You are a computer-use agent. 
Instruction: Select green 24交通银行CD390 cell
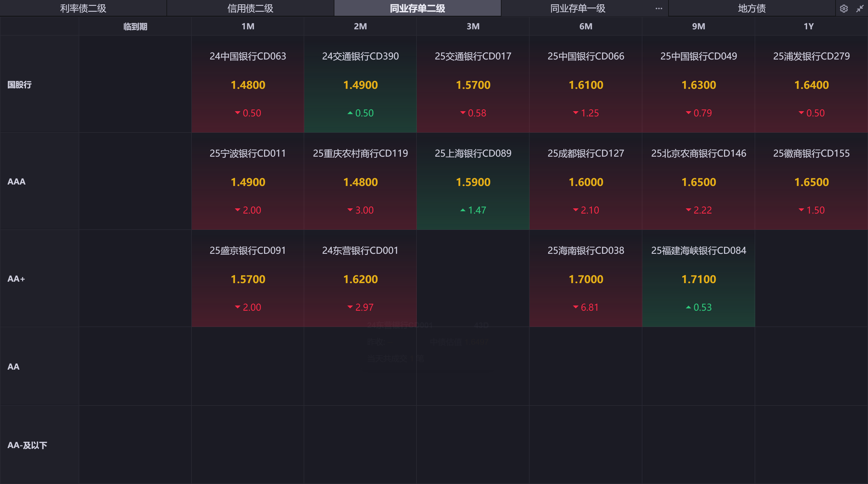click(360, 84)
